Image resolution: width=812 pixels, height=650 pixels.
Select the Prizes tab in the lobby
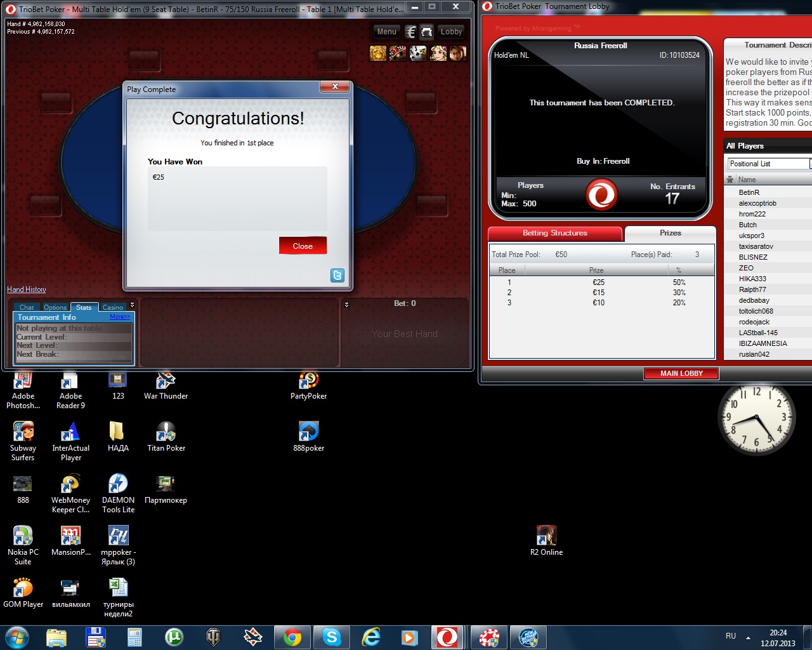(x=671, y=234)
